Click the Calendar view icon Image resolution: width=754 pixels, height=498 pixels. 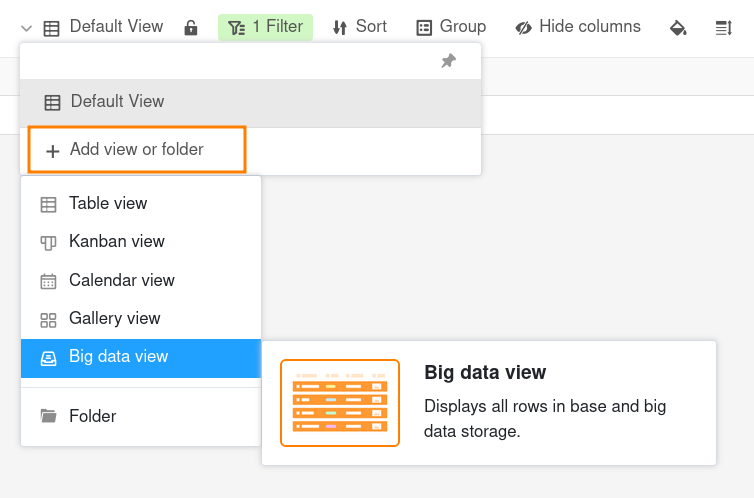[x=48, y=281]
